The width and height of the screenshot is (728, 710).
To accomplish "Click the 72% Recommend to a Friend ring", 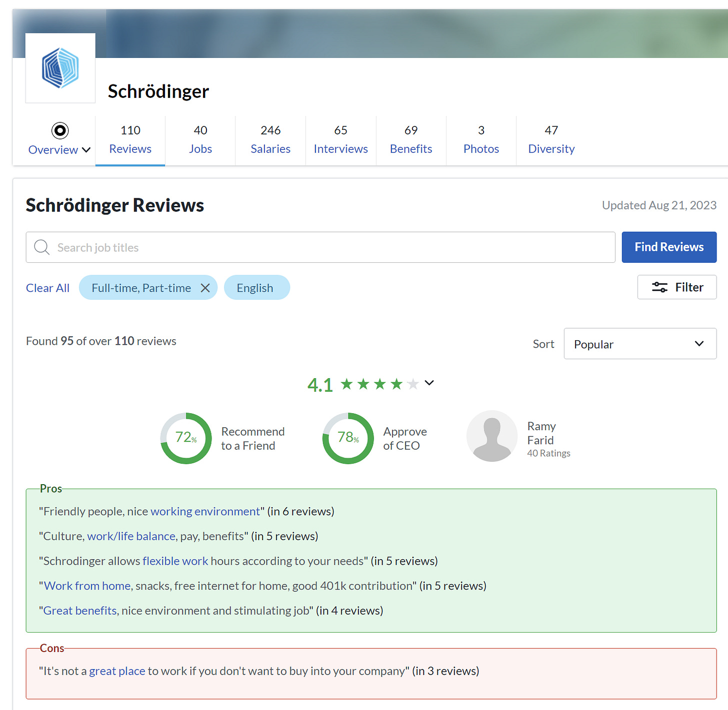I will (x=186, y=438).
